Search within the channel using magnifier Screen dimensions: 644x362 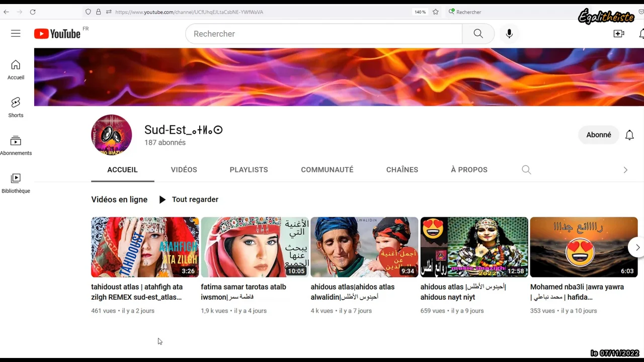[x=526, y=170]
